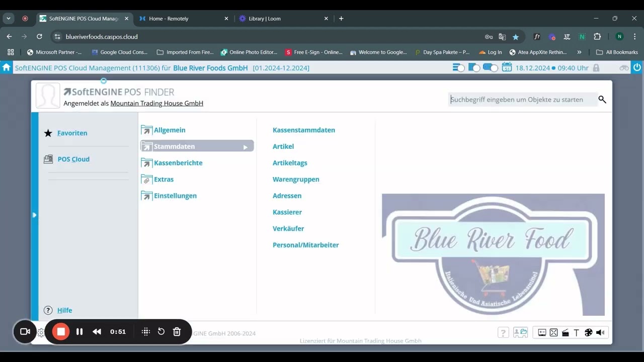Image resolution: width=644 pixels, height=362 pixels.
Task: Click the speaker sound icon in bottom toolbar
Action: coord(600,332)
